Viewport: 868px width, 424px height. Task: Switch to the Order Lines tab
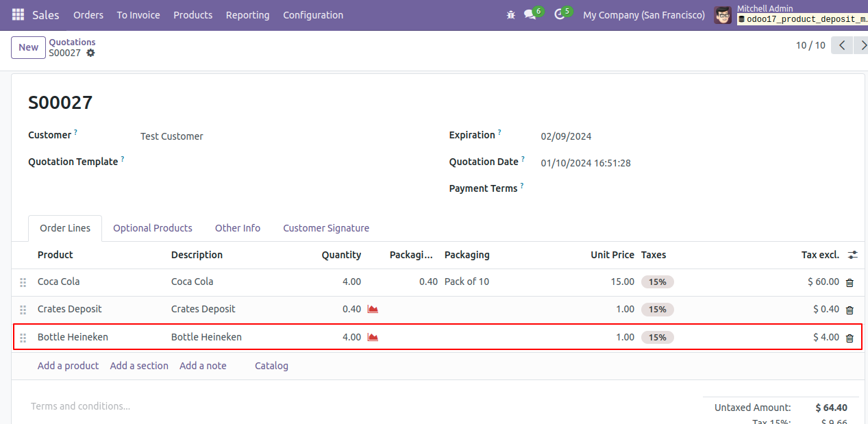coord(65,228)
